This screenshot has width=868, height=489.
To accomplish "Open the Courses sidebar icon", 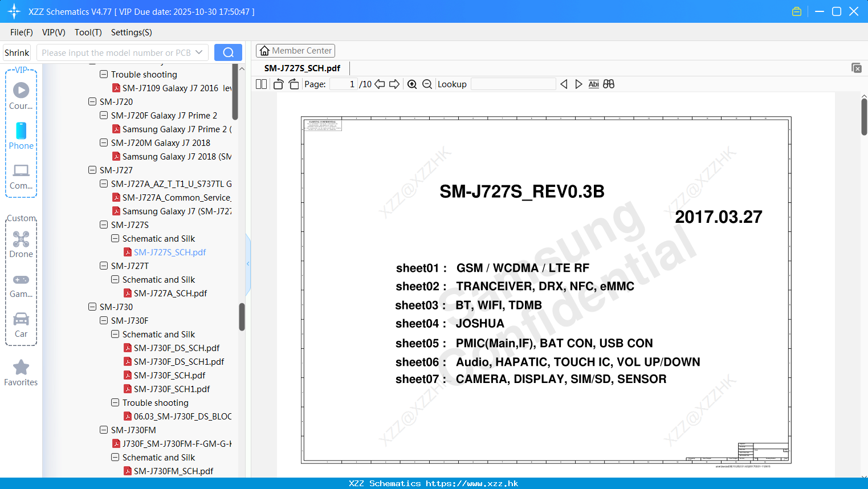I will pos(21,96).
